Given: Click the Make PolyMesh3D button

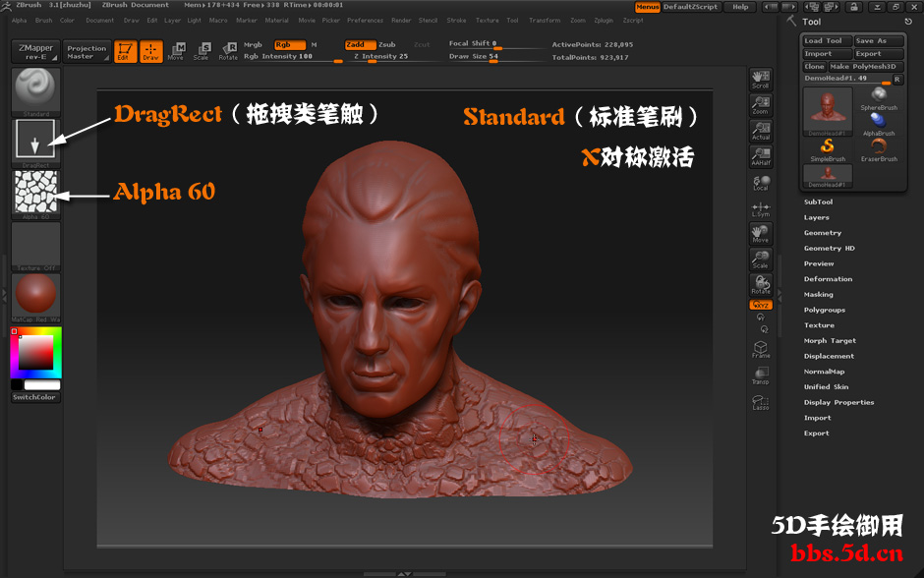Looking at the screenshot, I should (866, 67).
